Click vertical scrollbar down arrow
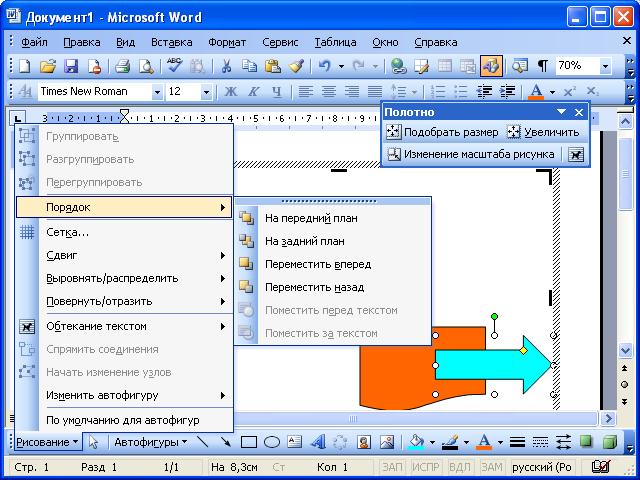The image size is (640, 480). [625, 350]
